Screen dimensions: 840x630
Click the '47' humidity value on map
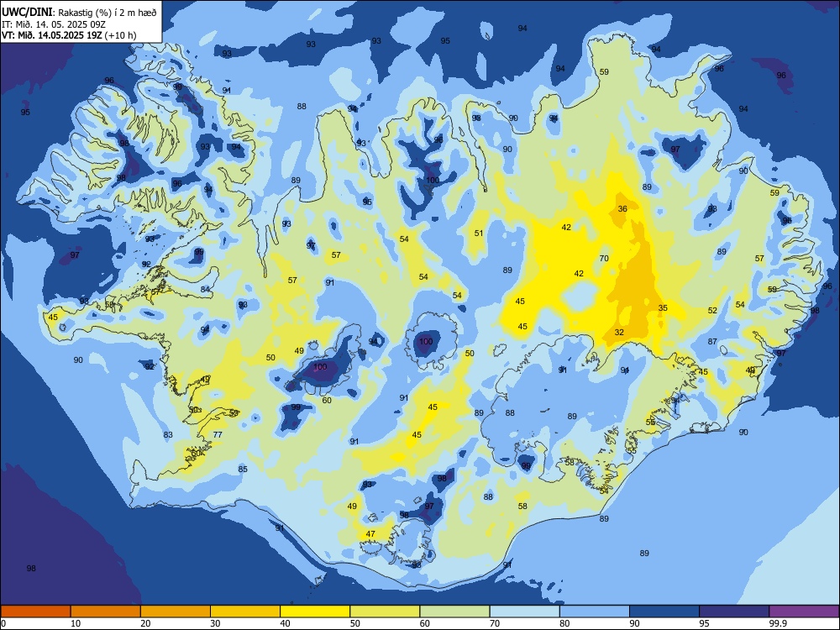pyautogui.click(x=370, y=534)
